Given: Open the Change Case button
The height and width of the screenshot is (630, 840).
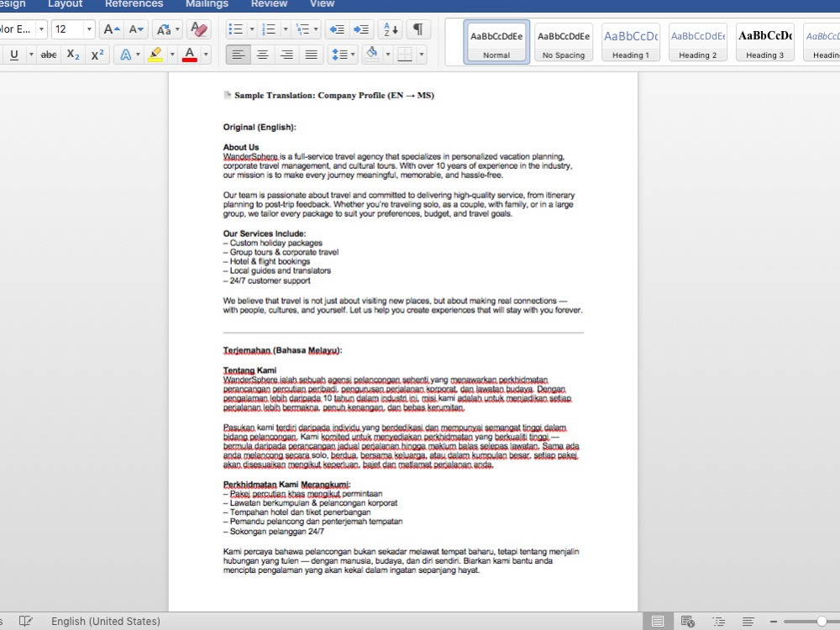Looking at the screenshot, I should click(164, 29).
